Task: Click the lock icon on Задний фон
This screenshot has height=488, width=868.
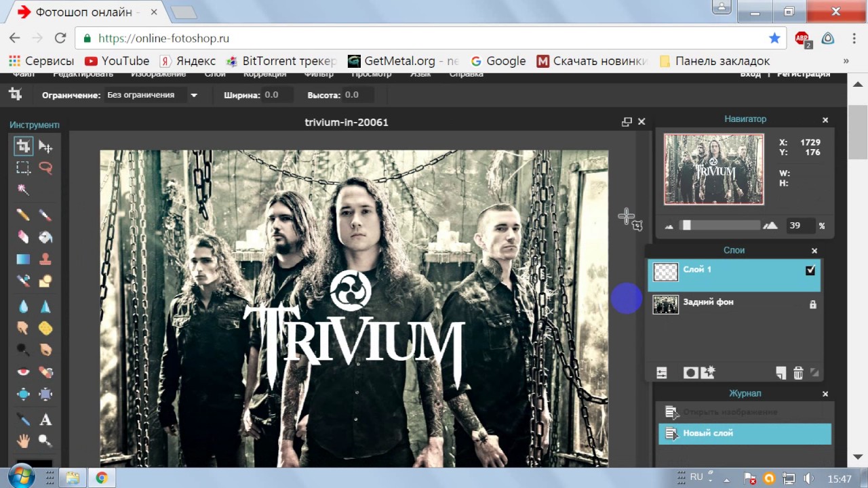Action: click(x=812, y=305)
